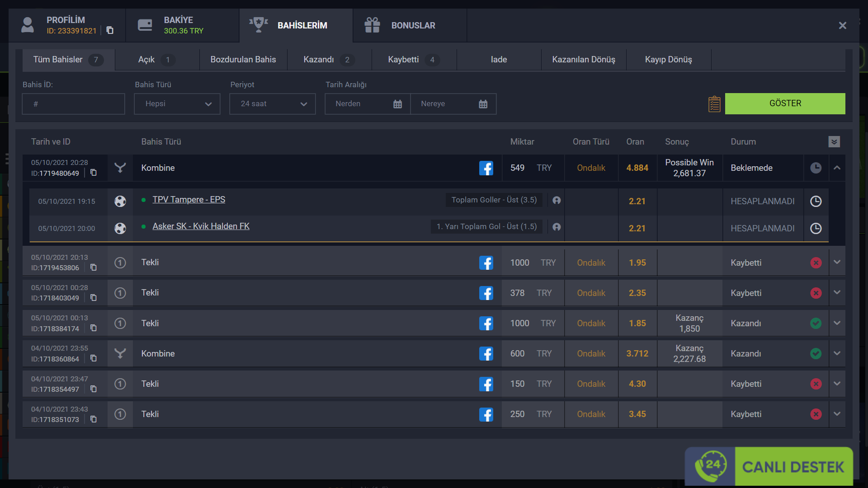Click the Nereye date field
Viewport: 868px width, 488px height.
pos(453,104)
